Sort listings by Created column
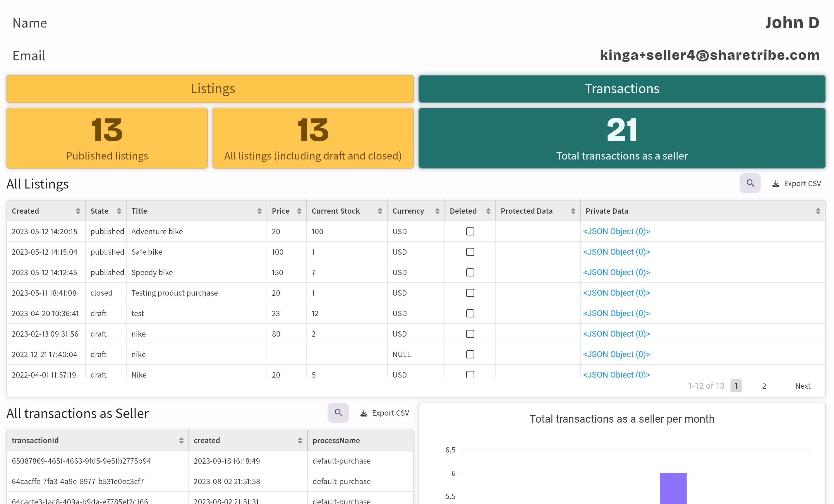834x504 pixels. [78, 211]
